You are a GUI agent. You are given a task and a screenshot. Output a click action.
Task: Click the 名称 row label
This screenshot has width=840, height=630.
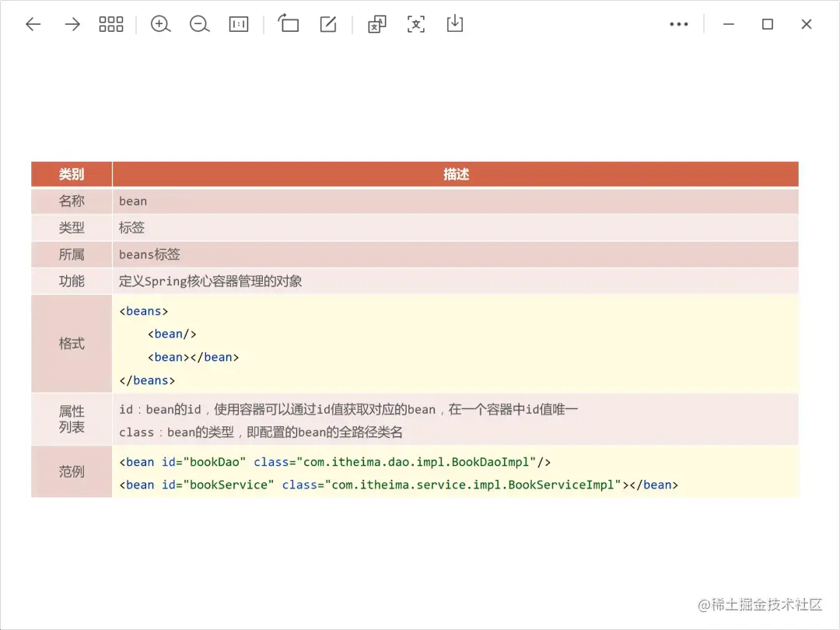click(72, 201)
